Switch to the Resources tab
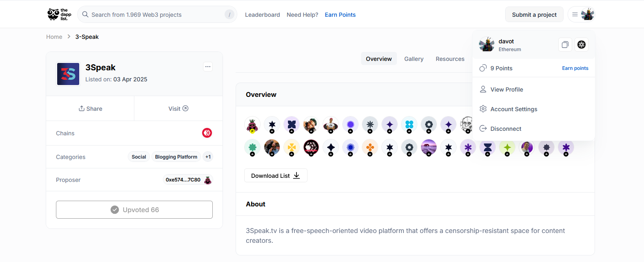 [450, 59]
